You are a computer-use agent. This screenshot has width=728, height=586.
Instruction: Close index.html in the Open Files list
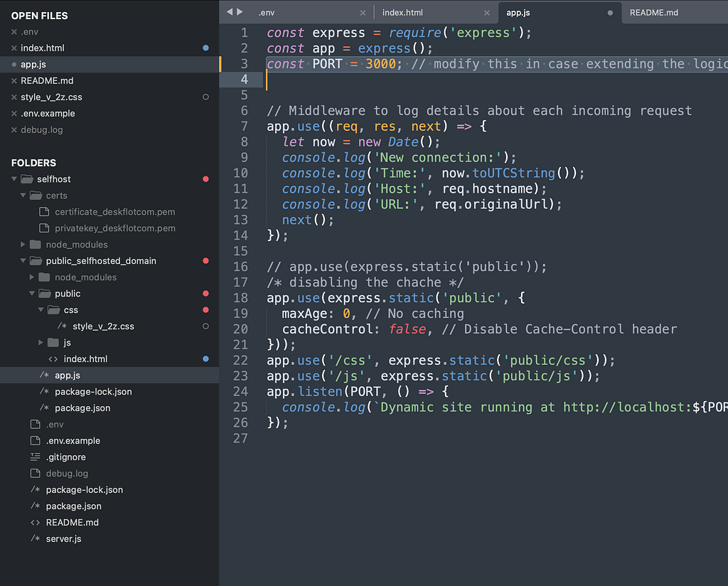(14, 48)
